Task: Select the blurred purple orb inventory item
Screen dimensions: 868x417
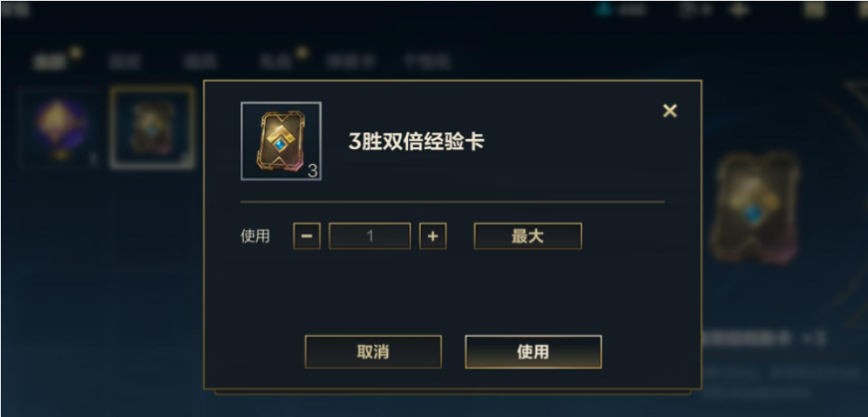Action: (61, 128)
